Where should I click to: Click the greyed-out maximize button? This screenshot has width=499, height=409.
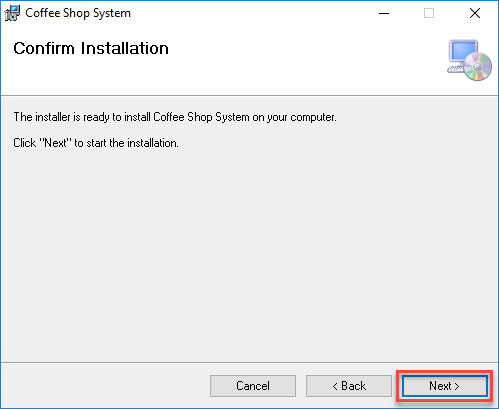coord(429,13)
